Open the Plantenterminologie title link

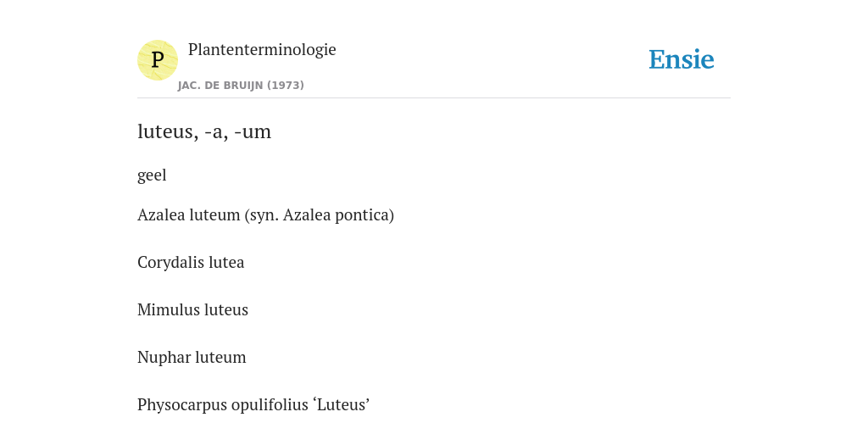[x=262, y=49]
